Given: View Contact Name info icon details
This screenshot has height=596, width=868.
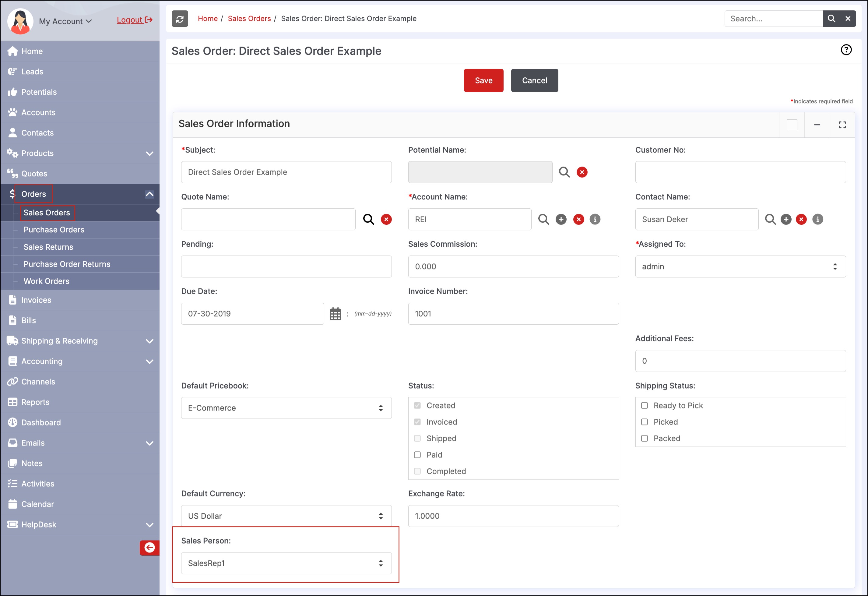Looking at the screenshot, I should tap(817, 219).
